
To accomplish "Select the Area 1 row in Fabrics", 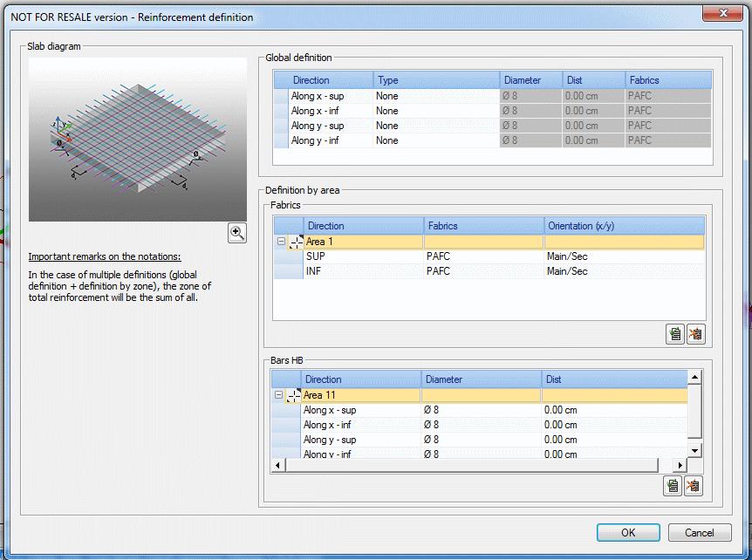I will coord(489,242).
